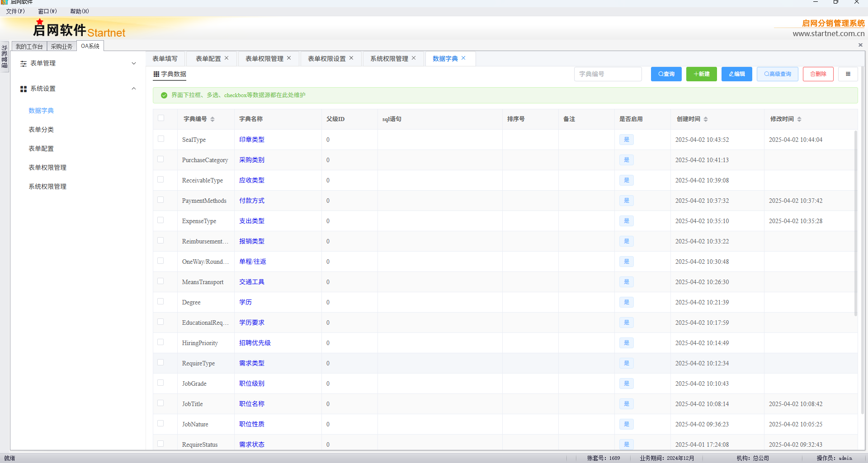The image size is (868, 463).
Task: Click the 操作员: admin status entry
Action: (834, 458)
